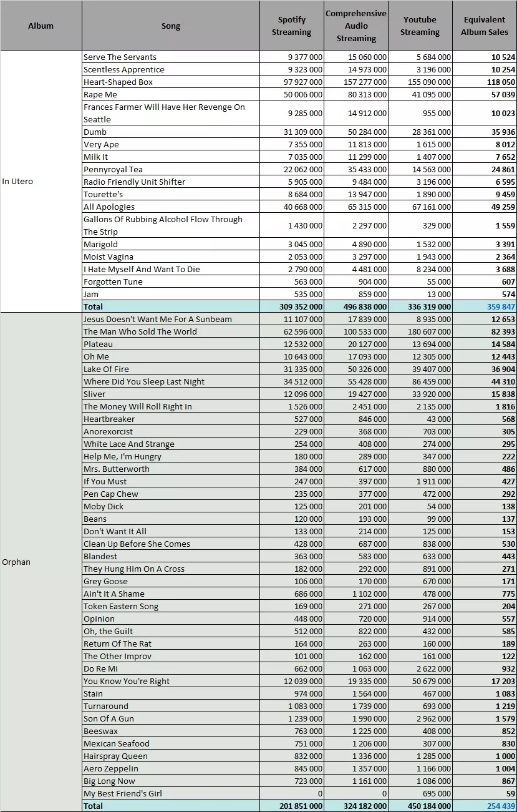
Task: Click the Equivalent Album Sales header
Action: pos(485,26)
